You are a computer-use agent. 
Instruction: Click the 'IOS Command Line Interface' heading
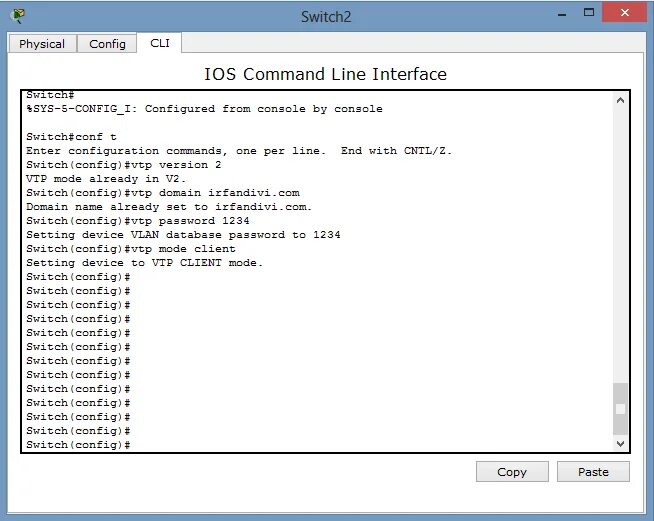click(x=325, y=74)
